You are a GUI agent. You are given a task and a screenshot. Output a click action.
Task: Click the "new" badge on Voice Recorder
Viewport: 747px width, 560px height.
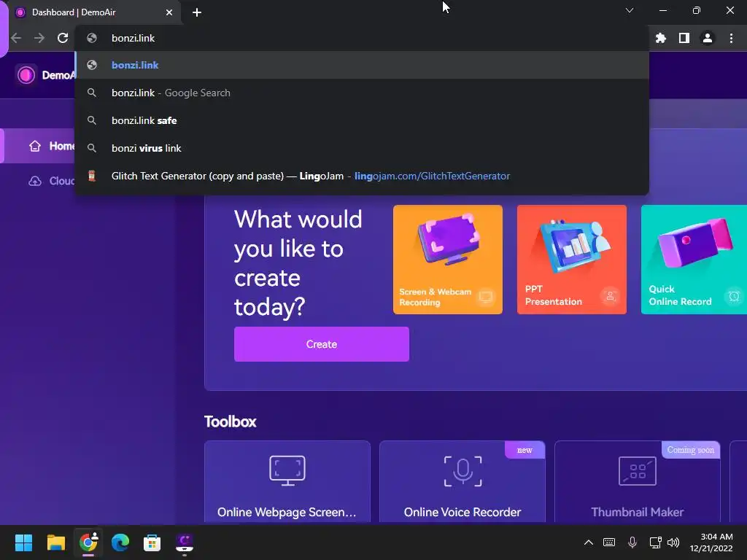point(525,450)
